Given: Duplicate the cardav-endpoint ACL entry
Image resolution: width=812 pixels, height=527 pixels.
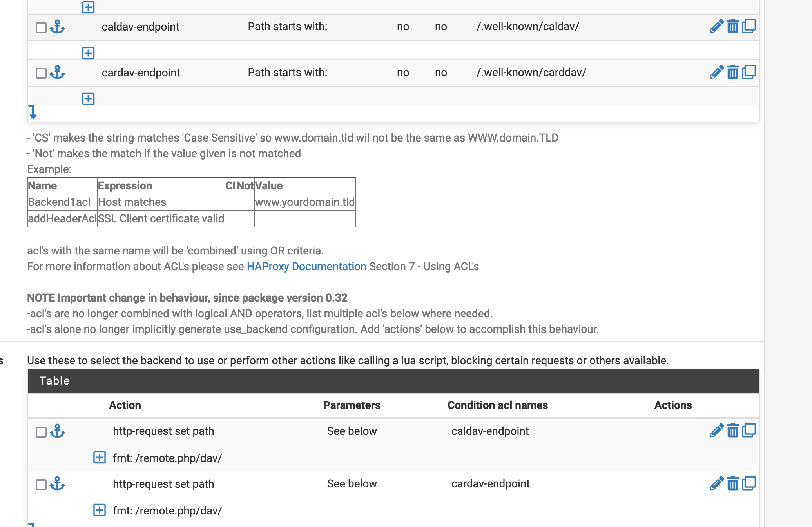Looking at the screenshot, I should click(749, 72).
